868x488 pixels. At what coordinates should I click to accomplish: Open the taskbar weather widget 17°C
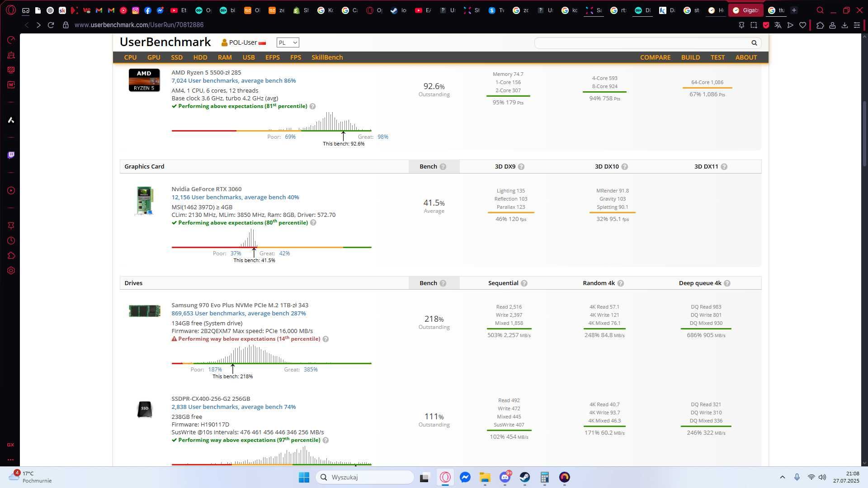[x=31, y=477]
